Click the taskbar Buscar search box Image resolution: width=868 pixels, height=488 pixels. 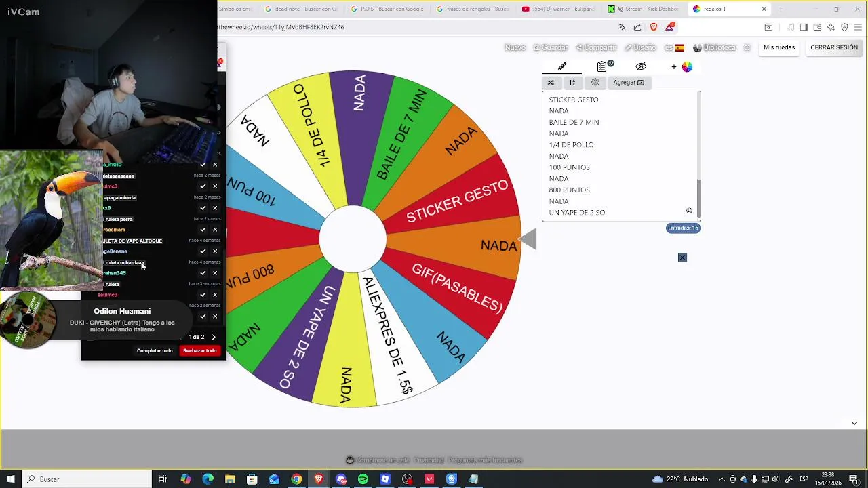pos(87,479)
